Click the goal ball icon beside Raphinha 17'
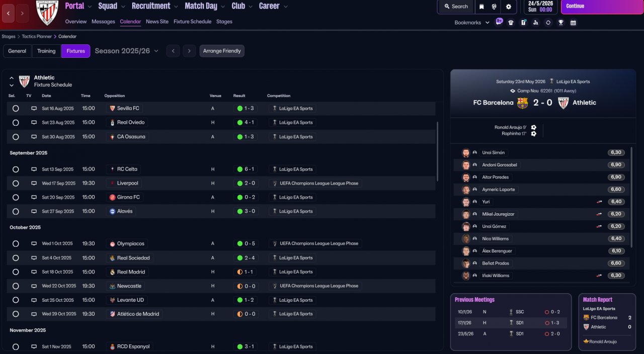This screenshot has width=644, height=354. tap(534, 134)
